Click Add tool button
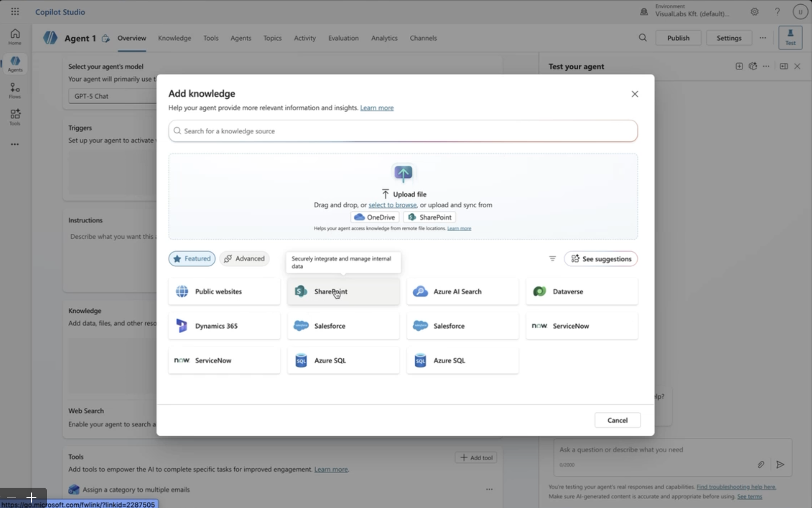Screen dimensions: 812x508 (476, 458)
